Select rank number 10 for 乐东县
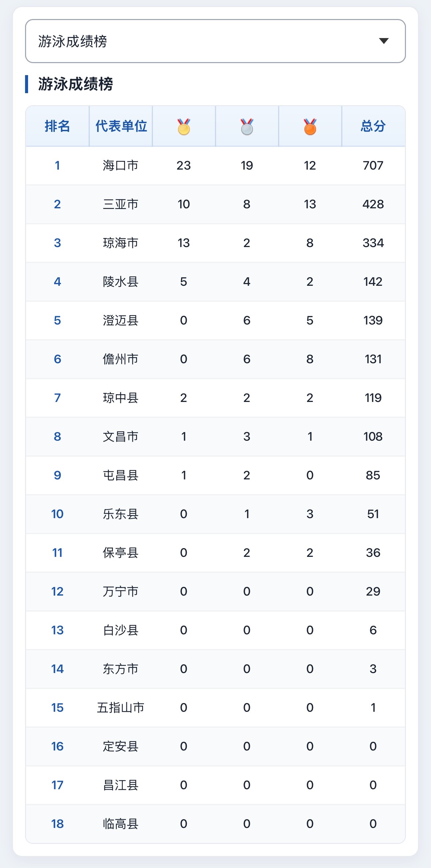 point(57,514)
